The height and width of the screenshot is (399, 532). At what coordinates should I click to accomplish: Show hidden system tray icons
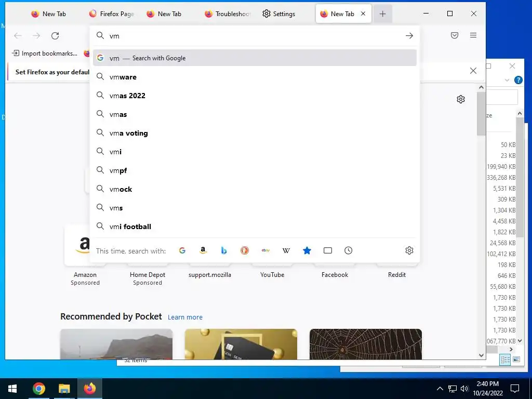[x=440, y=389]
